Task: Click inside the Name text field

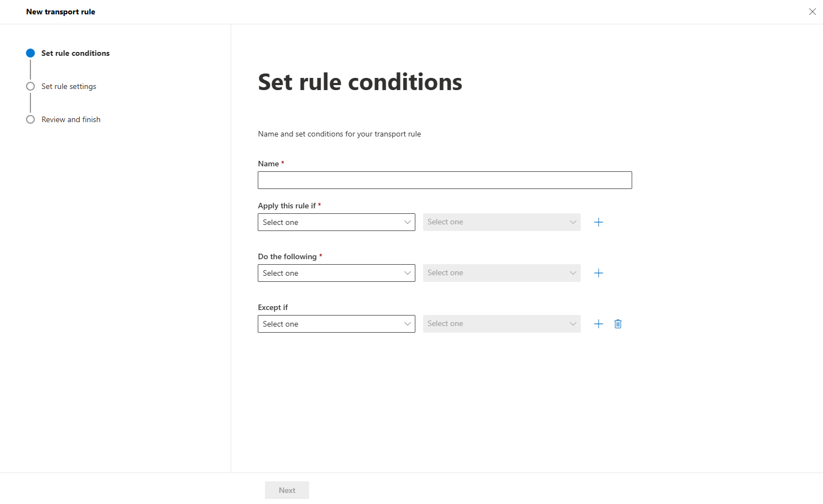Action: (444, 180)
